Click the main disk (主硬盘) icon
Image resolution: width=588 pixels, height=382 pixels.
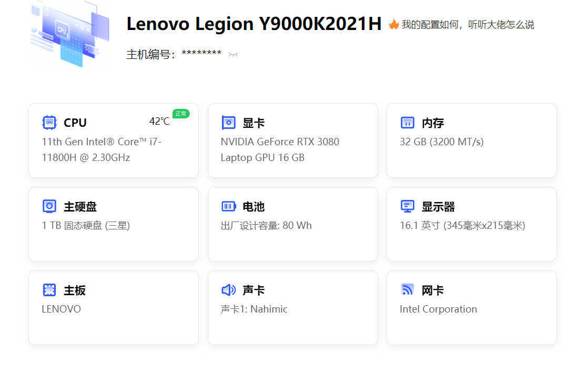(49, 206)
